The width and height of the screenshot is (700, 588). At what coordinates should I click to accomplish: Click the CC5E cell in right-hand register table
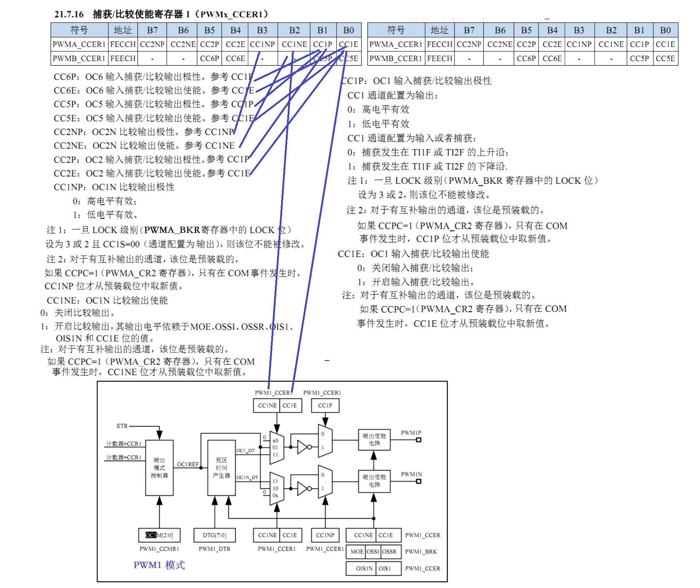(x=665, y=58)
